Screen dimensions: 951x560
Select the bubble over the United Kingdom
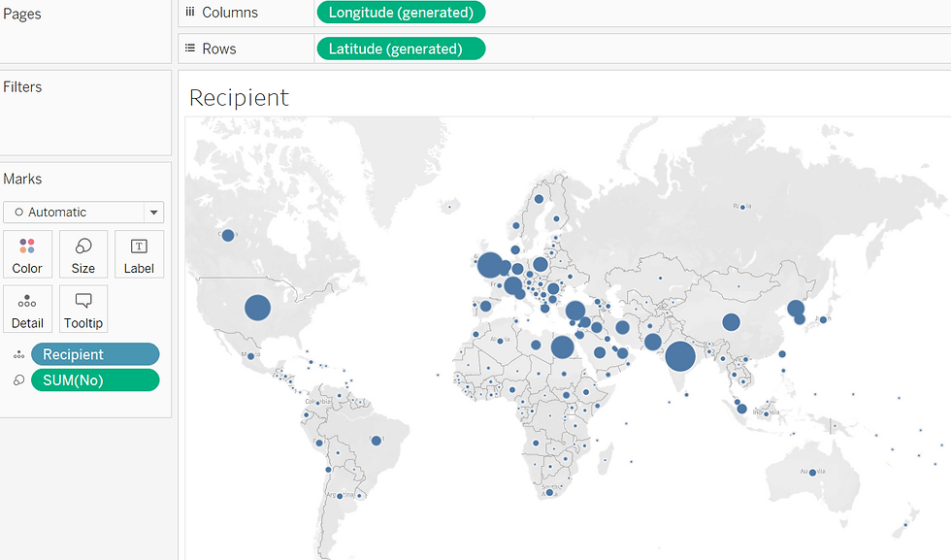pos(490,265)
